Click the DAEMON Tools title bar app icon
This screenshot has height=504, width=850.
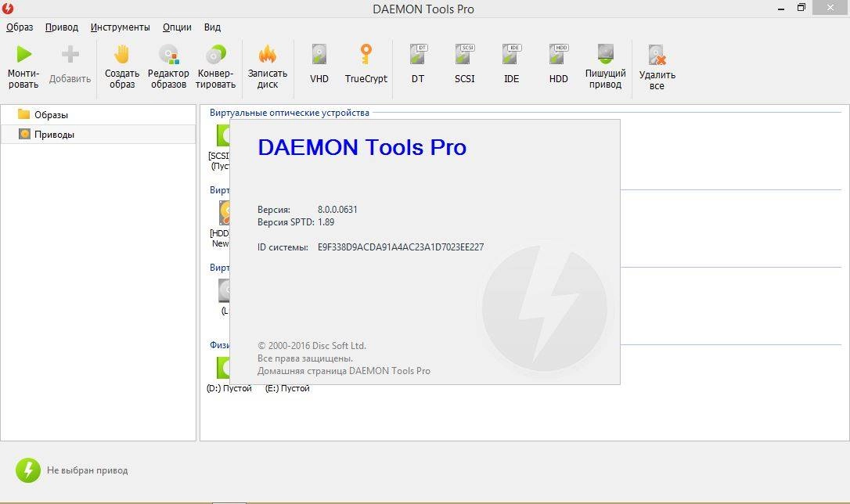pos(8,8)
